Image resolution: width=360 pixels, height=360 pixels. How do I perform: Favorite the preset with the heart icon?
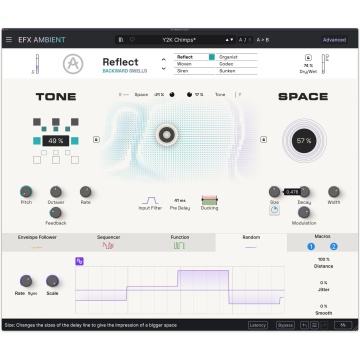pyautogui.click(x=132, y=40)
